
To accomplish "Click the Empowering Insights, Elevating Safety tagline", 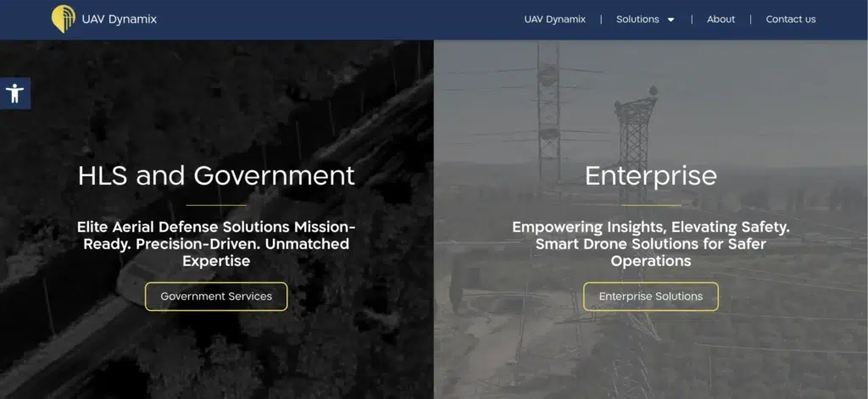I will (651, 244).
